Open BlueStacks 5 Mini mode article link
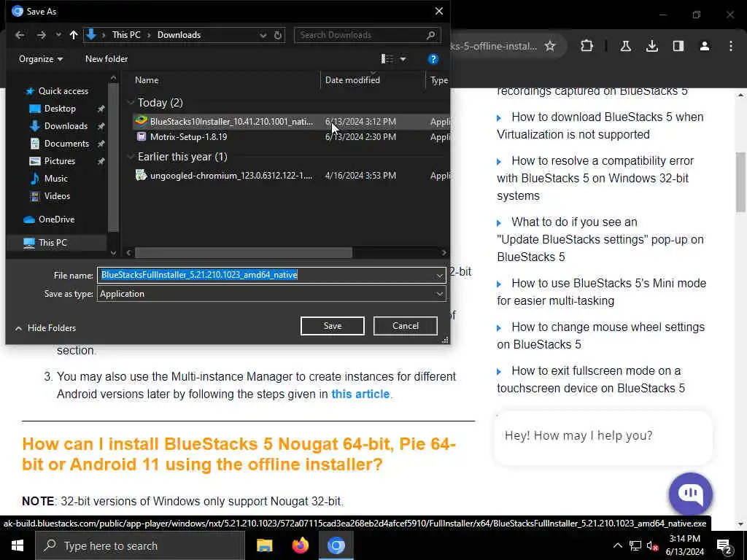Screen dimensions: 747x560 pyautogui.click(x=601, y=292)
